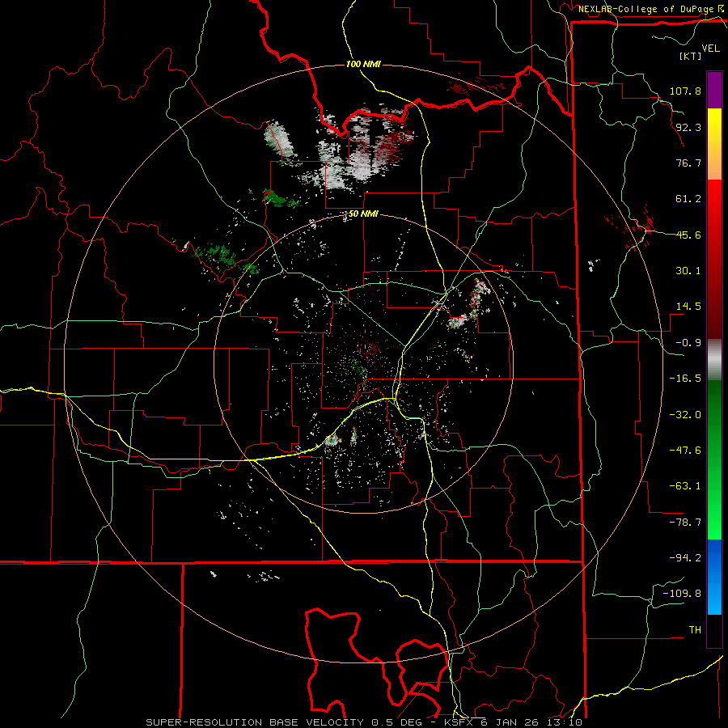Click the 76.7 legend value
728x728 pixels.
688,163
